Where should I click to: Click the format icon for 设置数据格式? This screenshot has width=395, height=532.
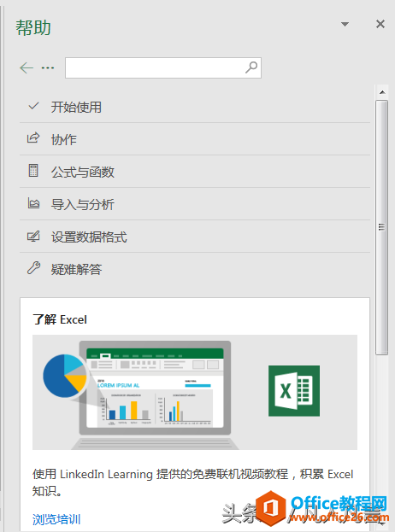pyautogui.click(x=33, y=237)
